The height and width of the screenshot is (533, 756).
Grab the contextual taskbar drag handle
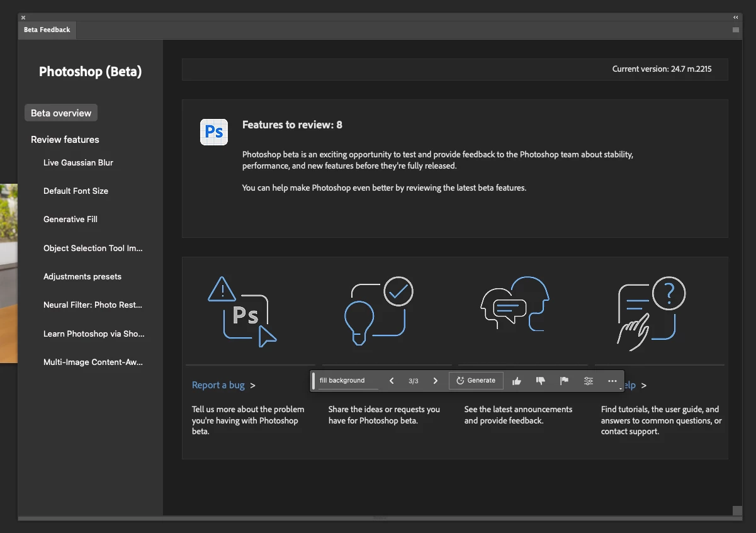314,381
